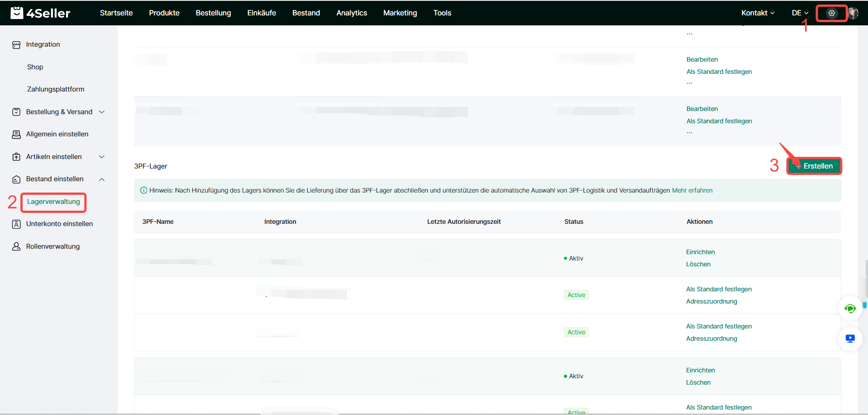Click the Unterkonto einstellen icon
This screenshot has height=415, width=868.
tap(16, 224)
